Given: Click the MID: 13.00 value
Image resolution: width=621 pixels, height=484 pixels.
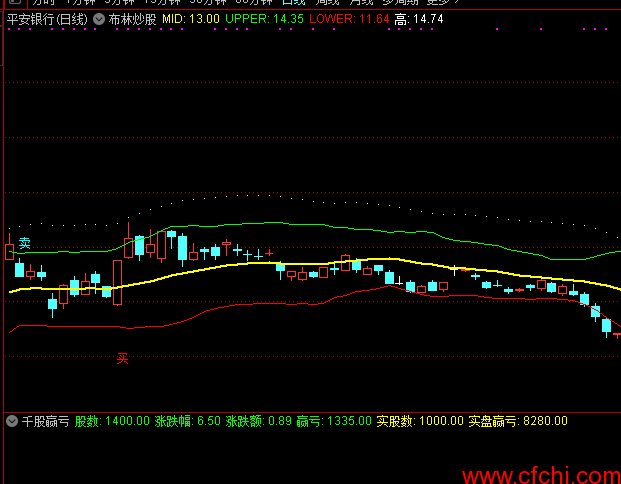Looking at the screenshot, I should pos(191,19).
